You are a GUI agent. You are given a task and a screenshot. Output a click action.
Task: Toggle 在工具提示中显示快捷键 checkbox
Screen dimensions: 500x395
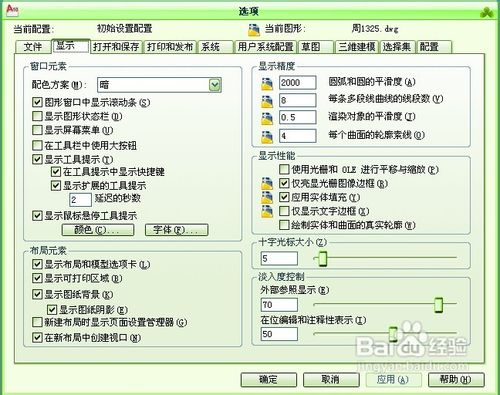tap(56, 172)
